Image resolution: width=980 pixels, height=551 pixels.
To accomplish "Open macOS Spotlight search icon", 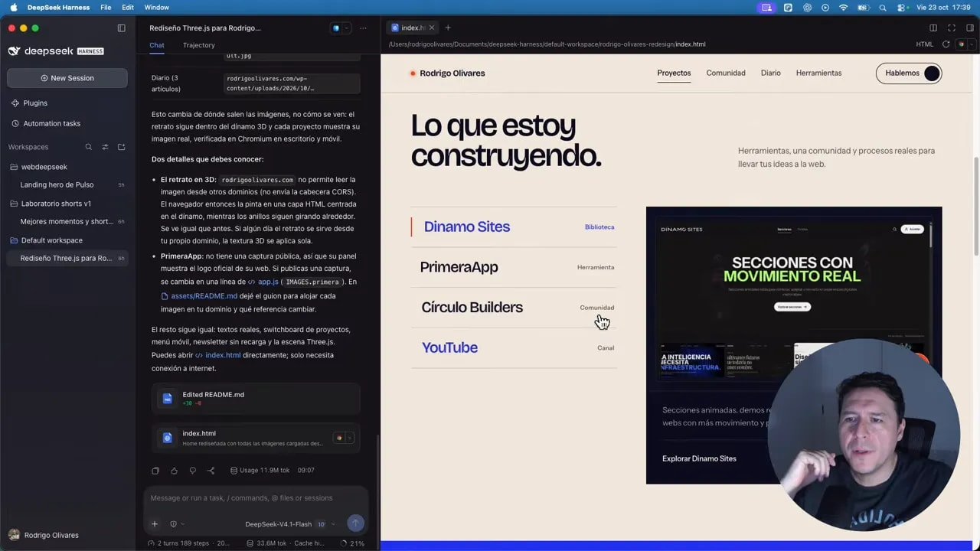I will click(x=883, y=8).
